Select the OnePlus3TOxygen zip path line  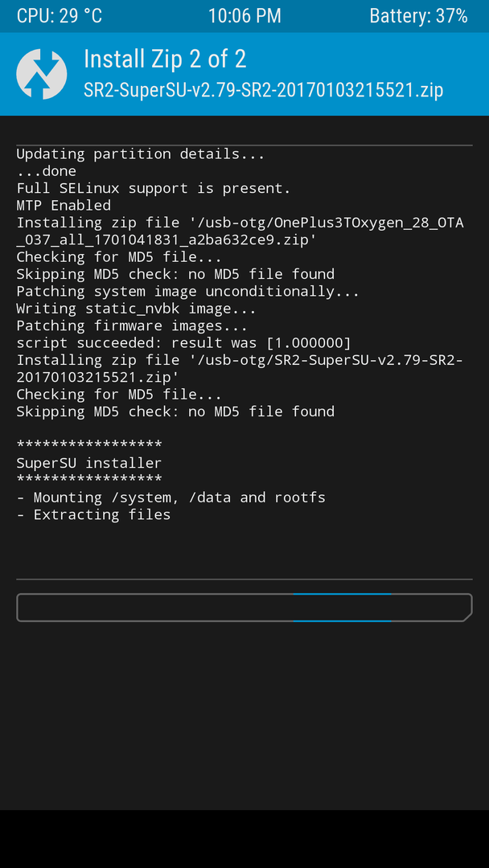240,231
